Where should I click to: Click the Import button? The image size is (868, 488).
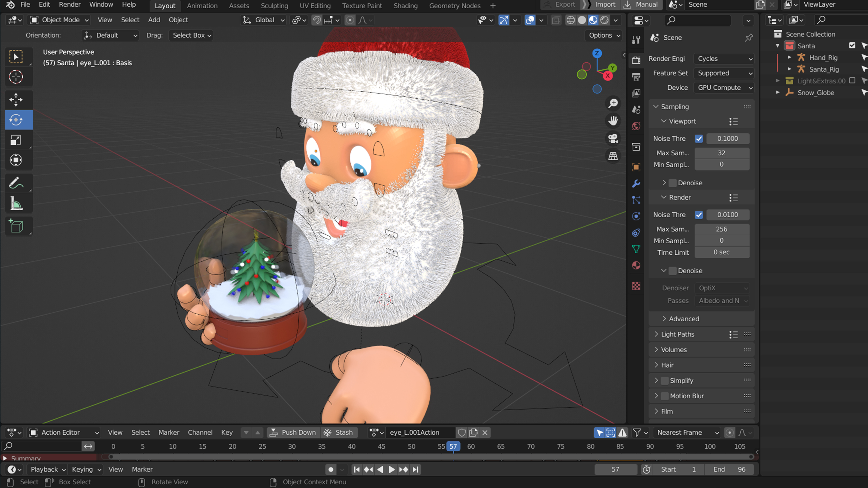tap(601, 5)
